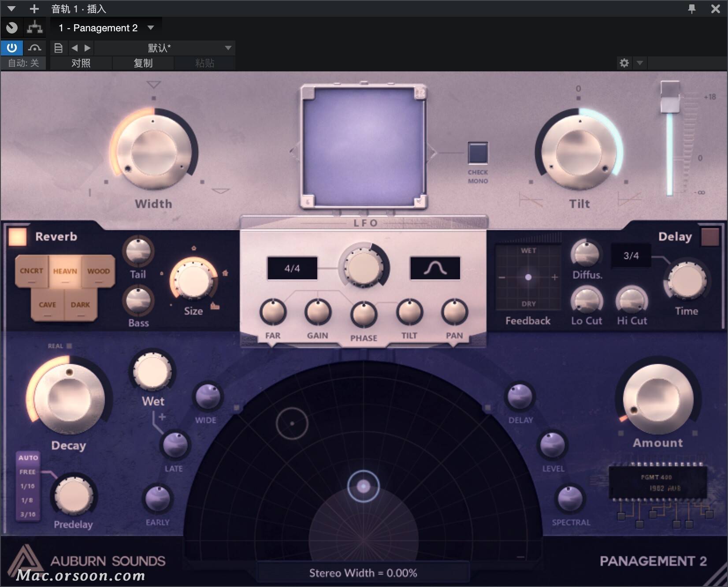Click the LFO TILT knob
Screen dimensions: 728x587
[x=409, y=312]
